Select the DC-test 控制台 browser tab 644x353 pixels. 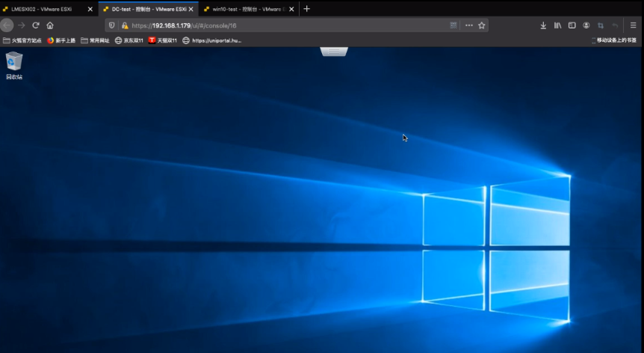[148, 9]
